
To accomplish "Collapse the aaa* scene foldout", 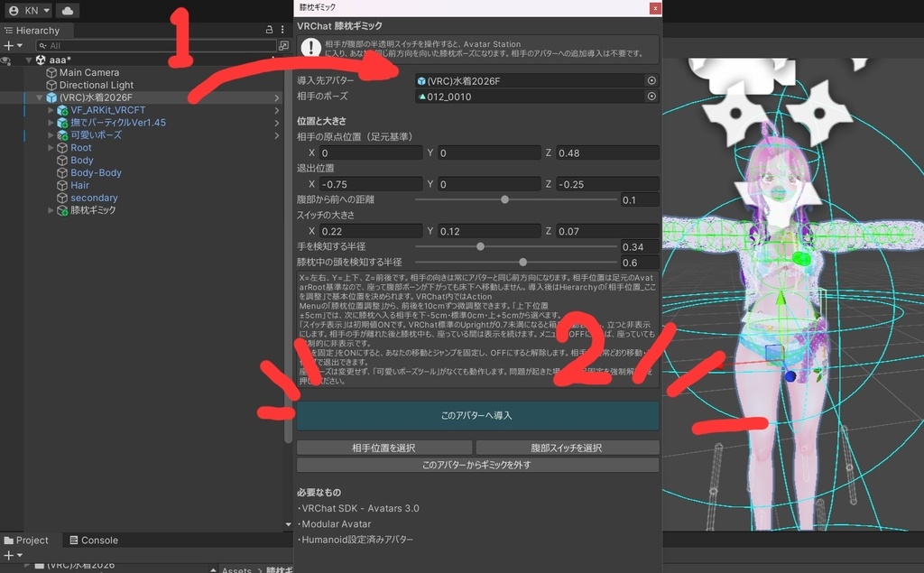I will pyautogui.click(x=28, y=60).
